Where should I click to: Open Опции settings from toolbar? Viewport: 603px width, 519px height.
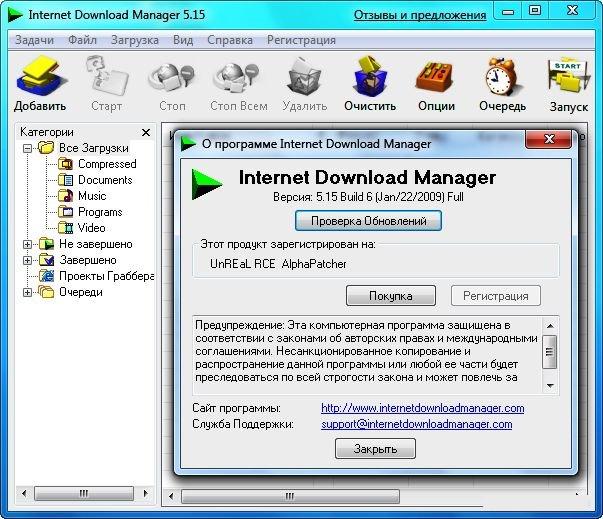(x=436, y=78)
